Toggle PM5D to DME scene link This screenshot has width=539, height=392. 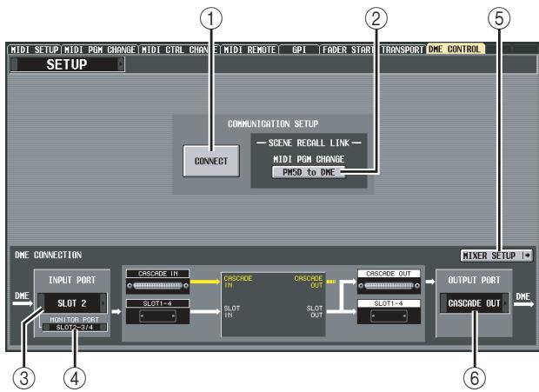(x=309, y=172)
